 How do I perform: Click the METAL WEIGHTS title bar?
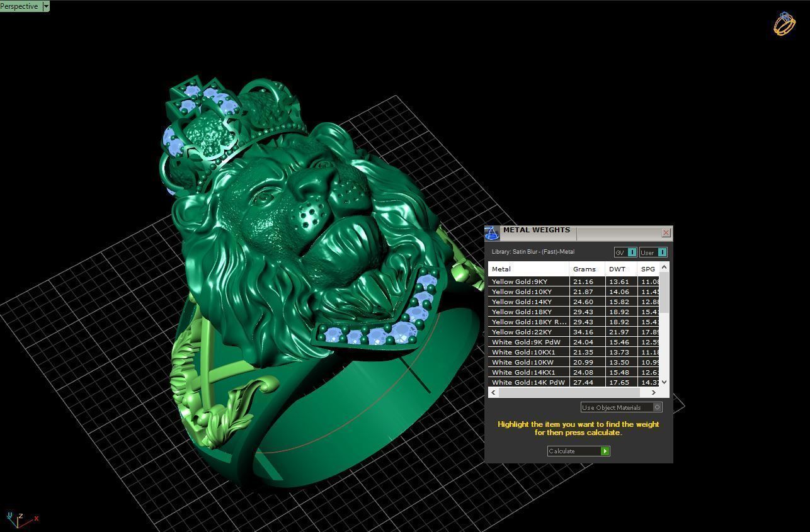[579, 232]
